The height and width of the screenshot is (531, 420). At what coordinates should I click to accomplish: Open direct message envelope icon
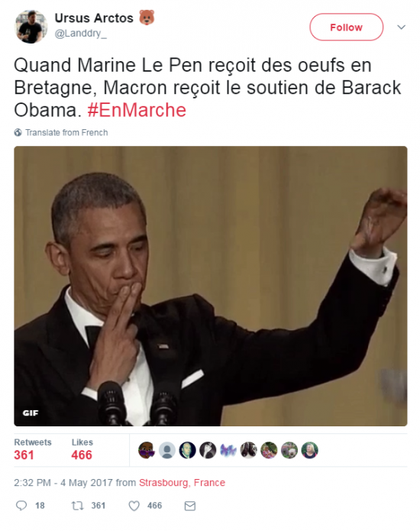pyautogui.click(x=190, y=506)
